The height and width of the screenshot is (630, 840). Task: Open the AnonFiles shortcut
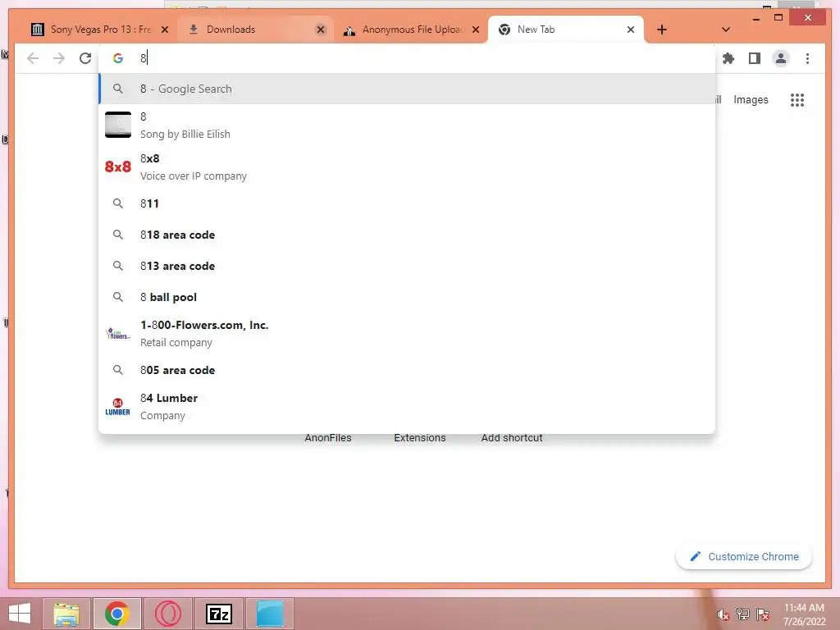[328, 438]
